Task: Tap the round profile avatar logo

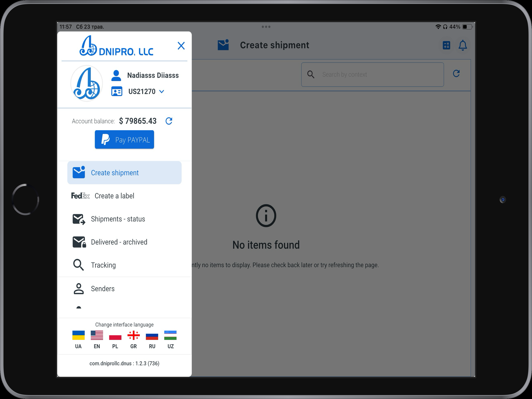Action: tap(87, 83)
